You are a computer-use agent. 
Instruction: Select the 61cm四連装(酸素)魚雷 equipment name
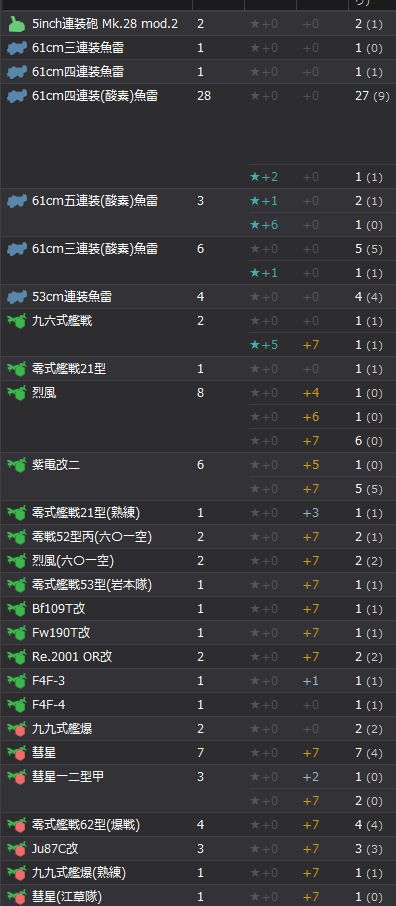point(95,96)
